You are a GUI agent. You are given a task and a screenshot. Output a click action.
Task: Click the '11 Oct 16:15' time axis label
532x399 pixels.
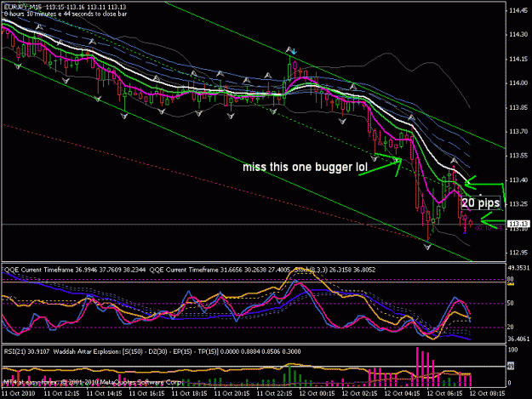pos(147,394)
